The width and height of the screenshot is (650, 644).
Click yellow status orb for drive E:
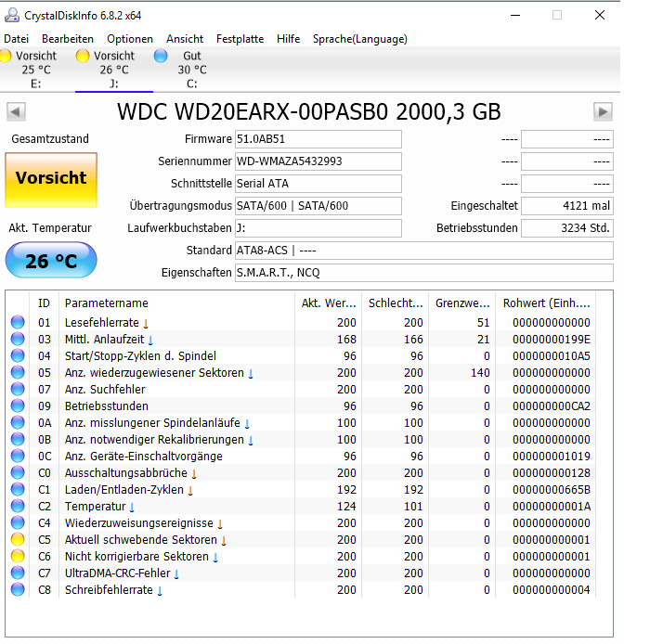tap(6, 56)
